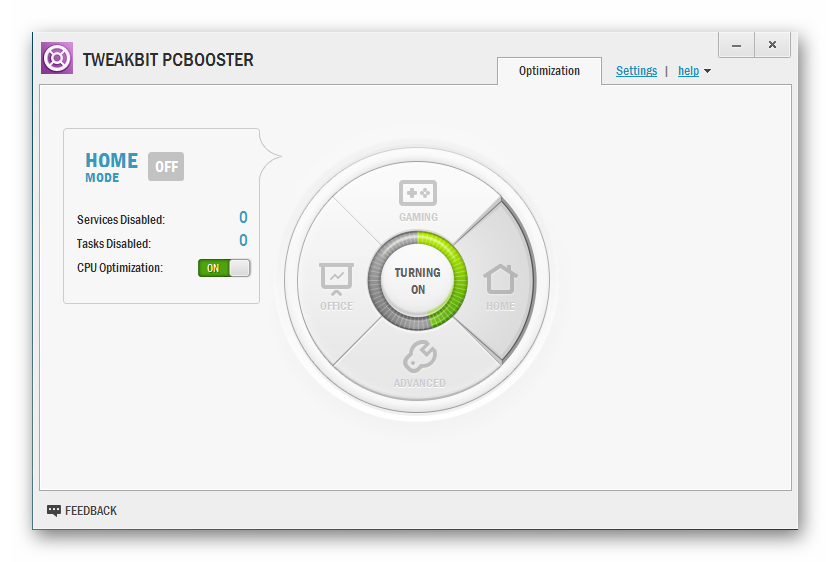The height and width of the screenshot is (562, 830).
Task: Open the Advanced mode wrench icon
Action: coord(420,357)
